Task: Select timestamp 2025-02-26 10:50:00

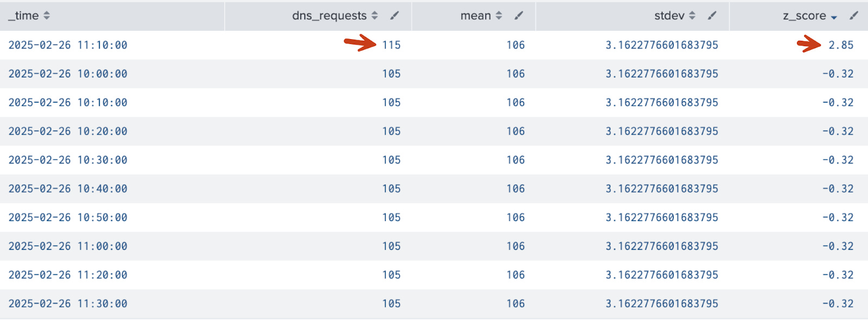Action: pos(68,218)
